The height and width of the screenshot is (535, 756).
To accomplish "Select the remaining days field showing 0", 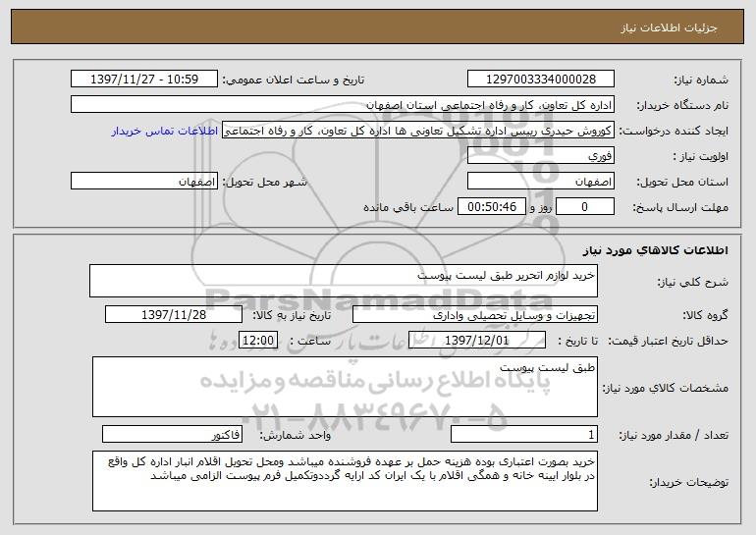I will (585, 207).
